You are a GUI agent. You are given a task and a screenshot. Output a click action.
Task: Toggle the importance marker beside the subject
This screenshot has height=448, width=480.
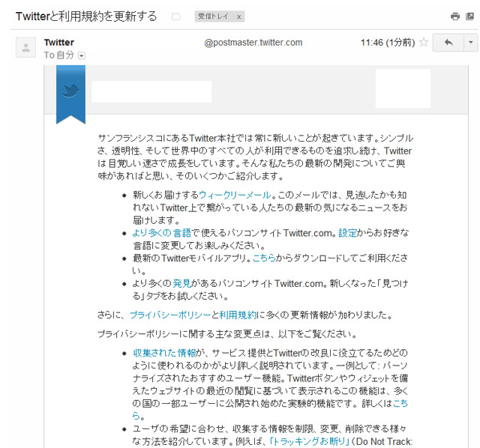pos(176,16)
